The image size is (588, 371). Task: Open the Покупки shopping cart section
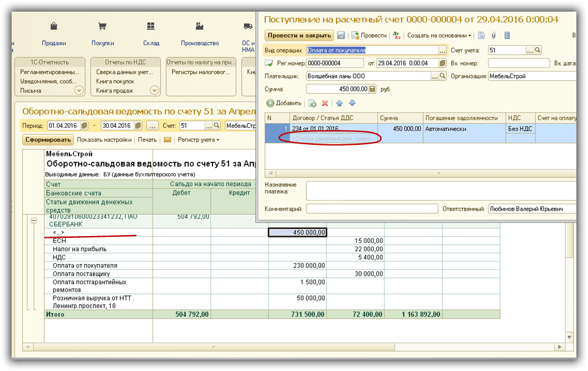coord(102,27)
